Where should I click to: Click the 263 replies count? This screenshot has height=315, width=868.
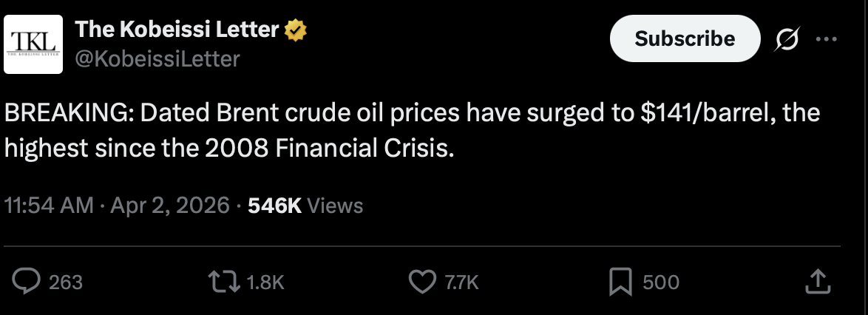[x=65, y=282]
